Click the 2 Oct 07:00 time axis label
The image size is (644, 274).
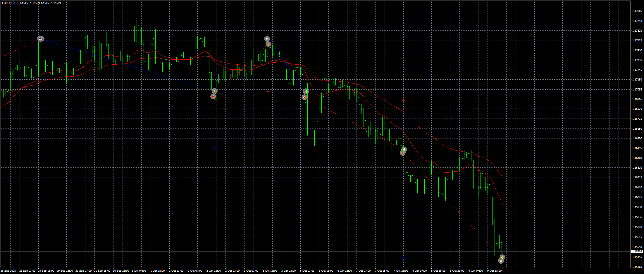click(x=195, y=271)
